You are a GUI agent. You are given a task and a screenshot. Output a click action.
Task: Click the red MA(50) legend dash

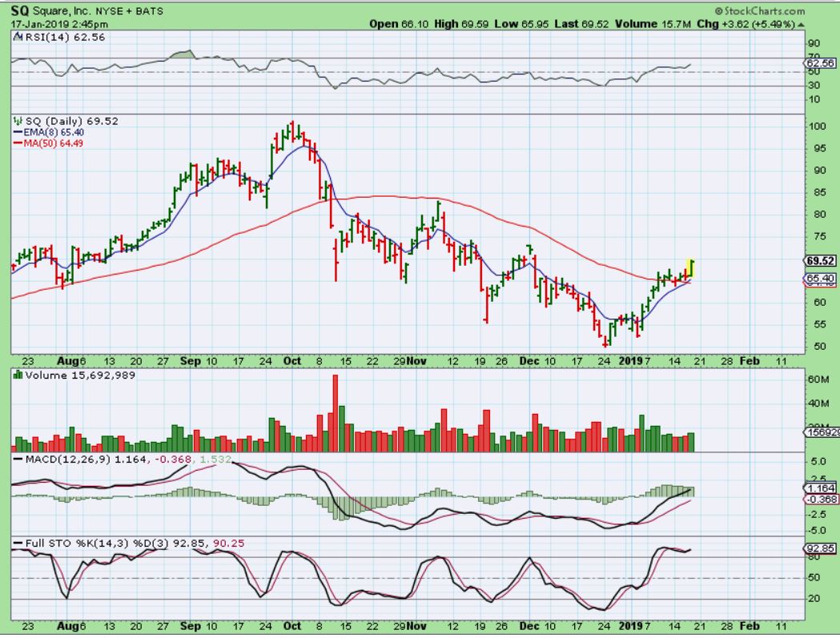coord(17,143)
